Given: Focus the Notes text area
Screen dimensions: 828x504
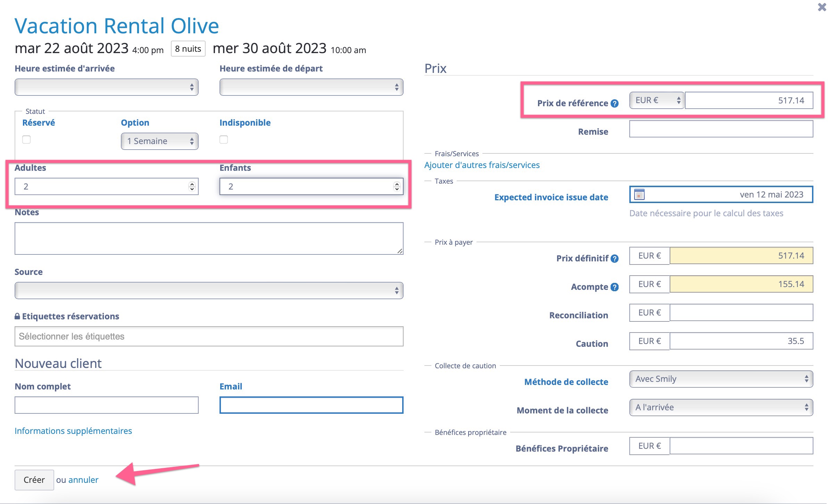Looking at the screenshot, I should point(208,238).
